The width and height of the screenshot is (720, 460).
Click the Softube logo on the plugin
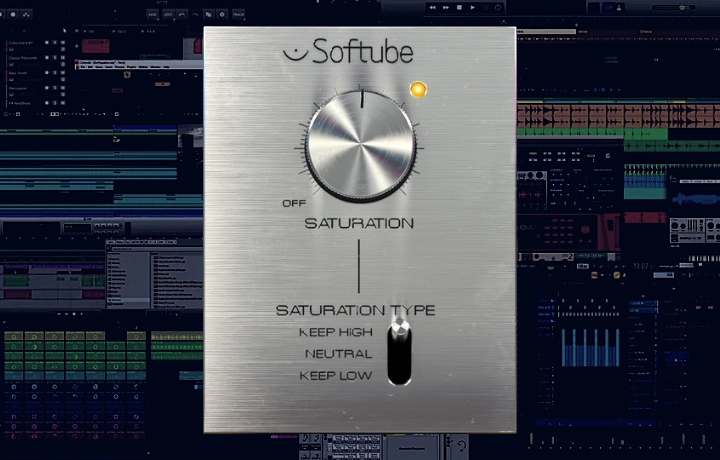pos(349,51)
